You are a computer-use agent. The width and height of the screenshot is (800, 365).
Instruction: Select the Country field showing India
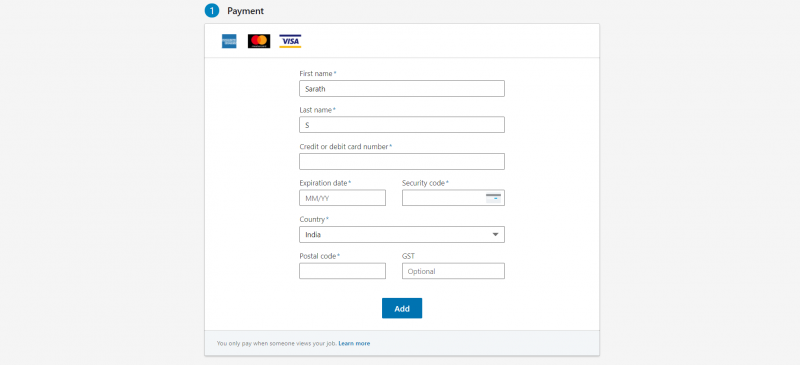coord(402,235)
